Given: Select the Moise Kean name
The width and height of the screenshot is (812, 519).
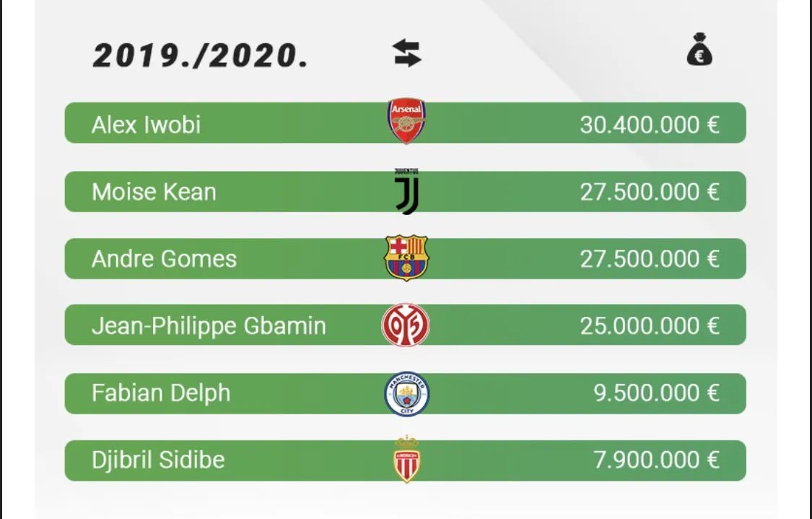Looking at the screenshot, I should [154, 192].
